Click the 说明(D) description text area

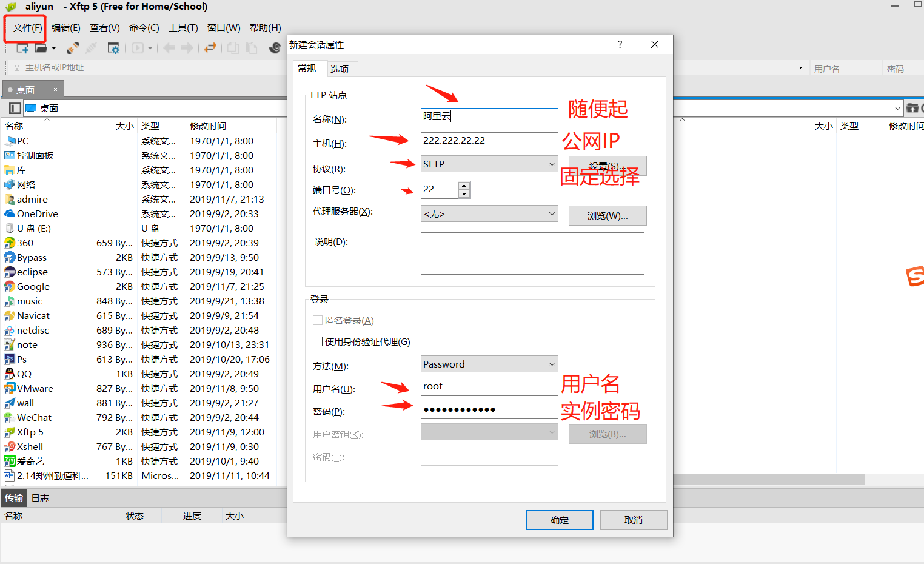click(x=532, y=253)
